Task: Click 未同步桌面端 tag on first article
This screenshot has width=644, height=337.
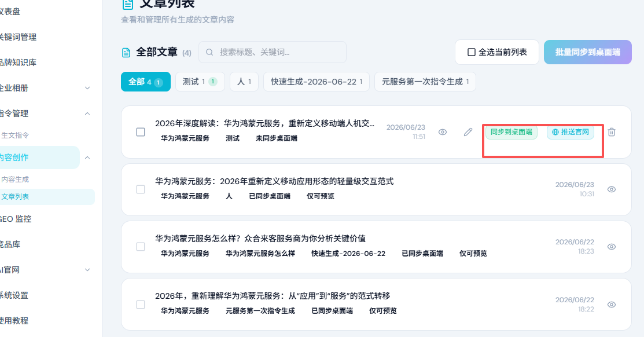Action: [x=277, y=138]
